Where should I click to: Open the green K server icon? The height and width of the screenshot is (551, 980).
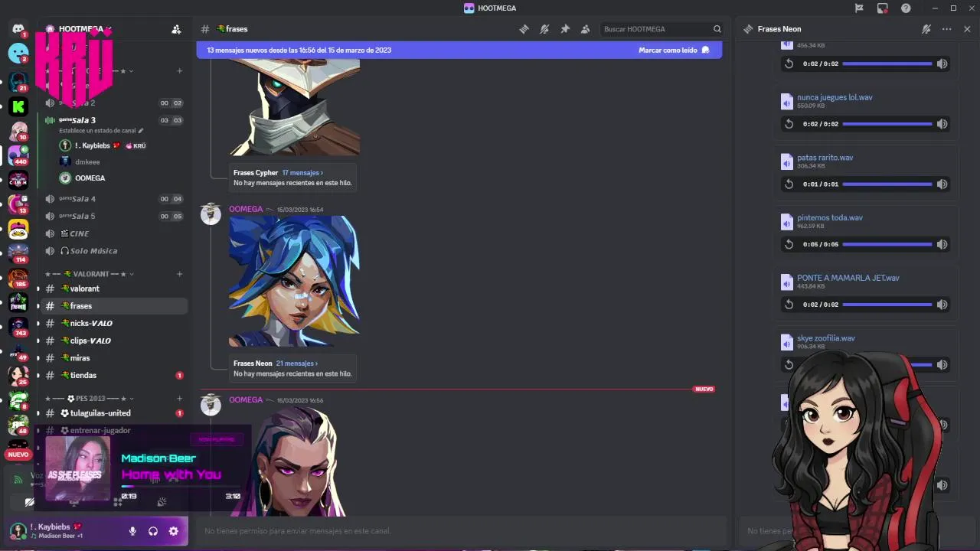18,106
